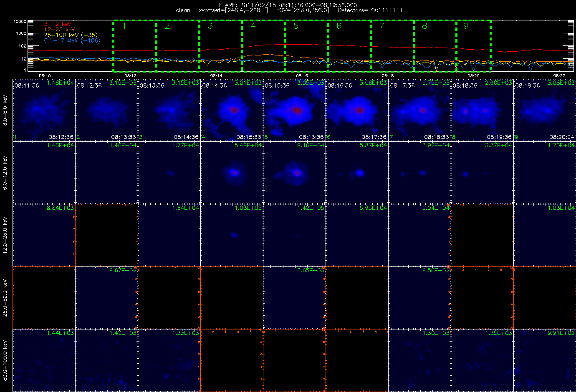Open the 12.0-25.0 keV image labeled 1.03E+05
Screen dimensions: 576x392
(232, 235)
